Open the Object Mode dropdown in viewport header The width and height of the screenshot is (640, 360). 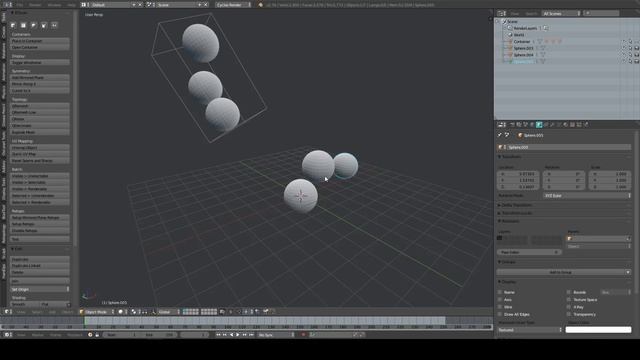click(x=97, y=312)
